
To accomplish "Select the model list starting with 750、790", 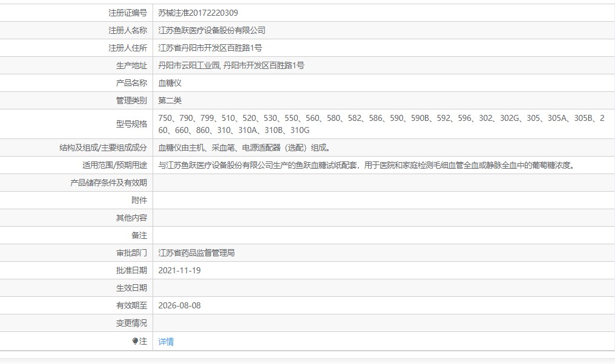I will click(x=381, y=124).
